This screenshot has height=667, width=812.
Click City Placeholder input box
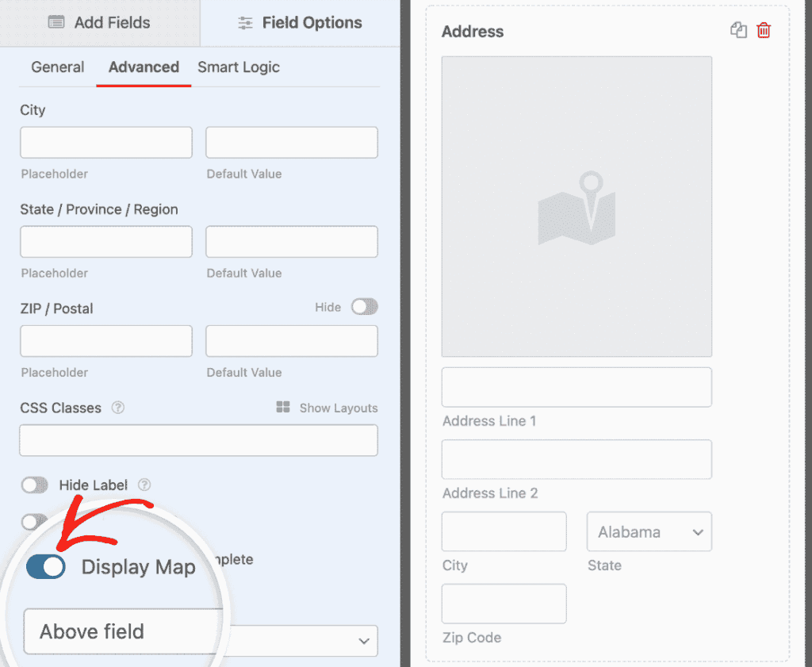point(106,143)
